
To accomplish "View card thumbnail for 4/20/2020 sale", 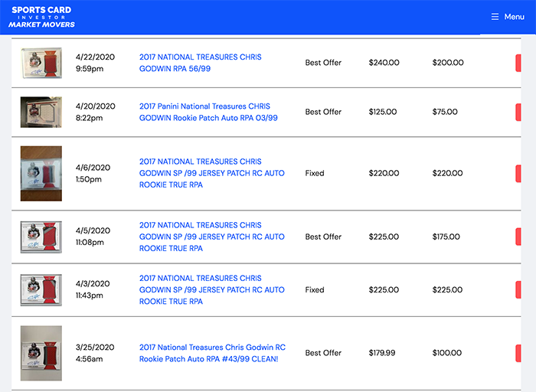I will pyautogui.click(x=41, y=112).
